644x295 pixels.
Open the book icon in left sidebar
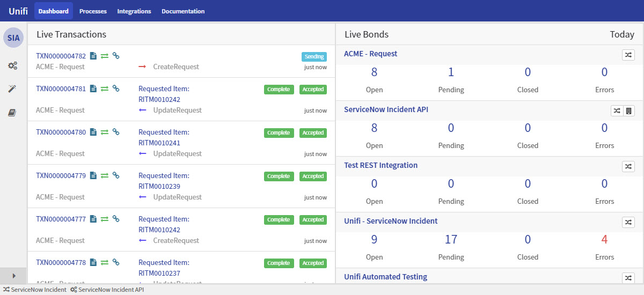13,113
